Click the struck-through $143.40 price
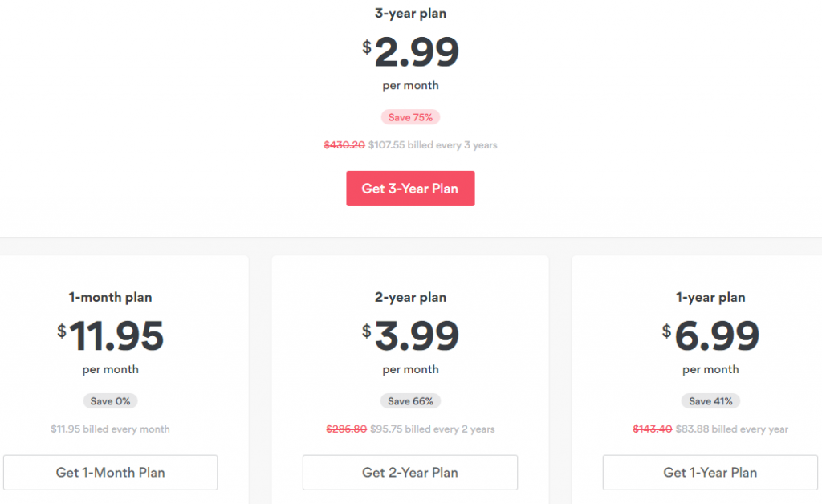The image size is (822, 504). [652, 429]
